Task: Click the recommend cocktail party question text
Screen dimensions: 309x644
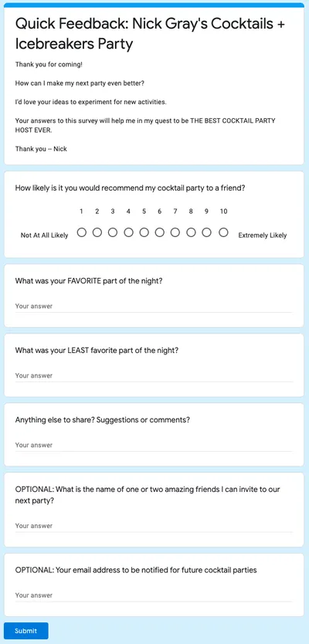Action: click(131, 188)
